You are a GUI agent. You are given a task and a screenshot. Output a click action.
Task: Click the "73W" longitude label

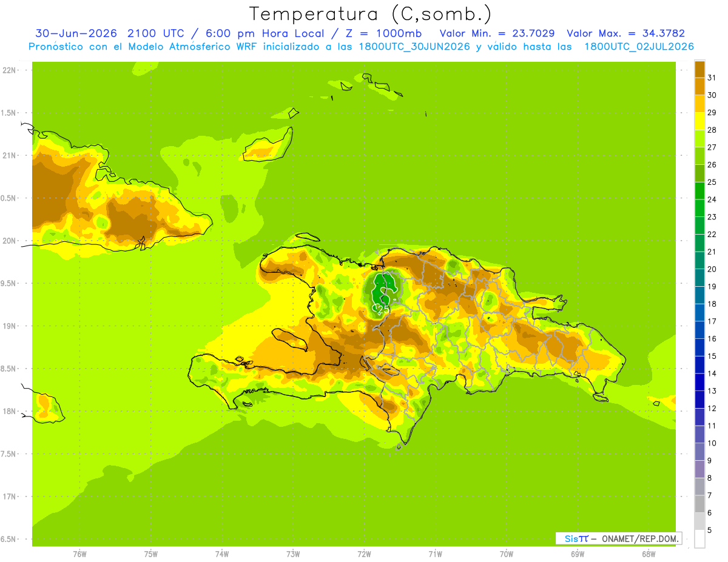(293, 554)
